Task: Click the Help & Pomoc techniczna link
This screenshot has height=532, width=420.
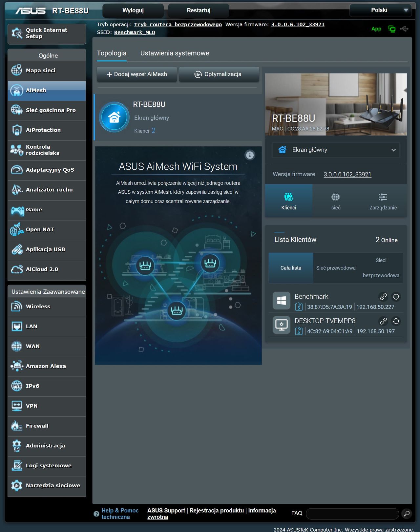Action: click(x=120, y=514)
